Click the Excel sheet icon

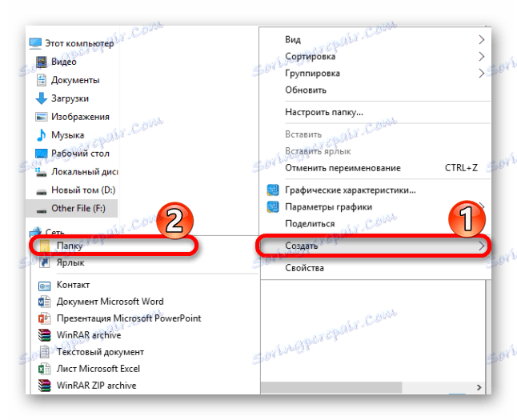point(44,369)
